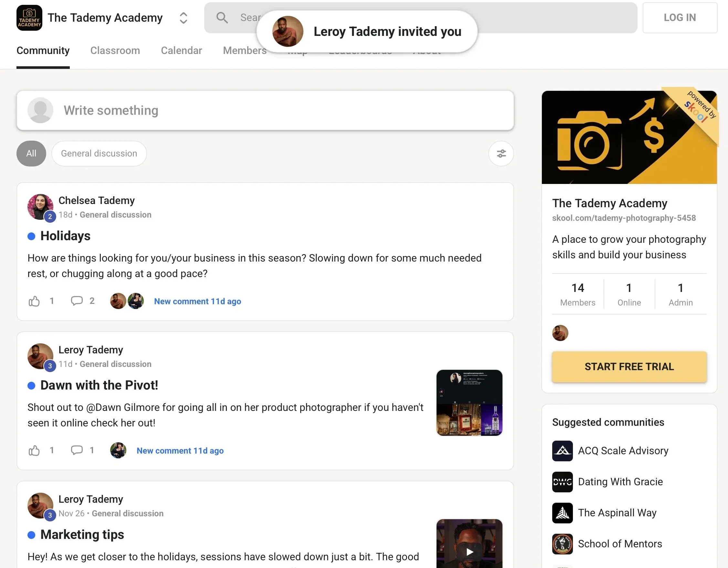Click the Write something input box
This screenshot has height=568, width=728.
pyautogui.click(x=265, y=110)
